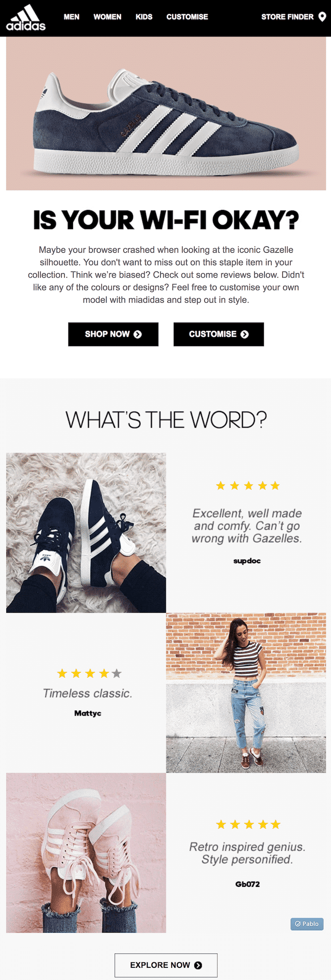The height and width of the screenshot is (980, 331).
Task: Click arrow icon on Customise button
Action: pyautogui.click(x=245, y=334)
